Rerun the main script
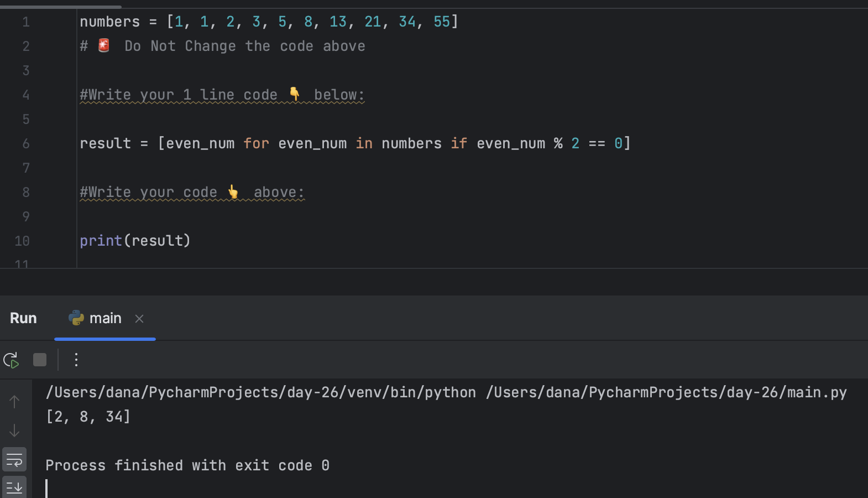The width and height of the screenshot is (868, 498). [11, 360]
